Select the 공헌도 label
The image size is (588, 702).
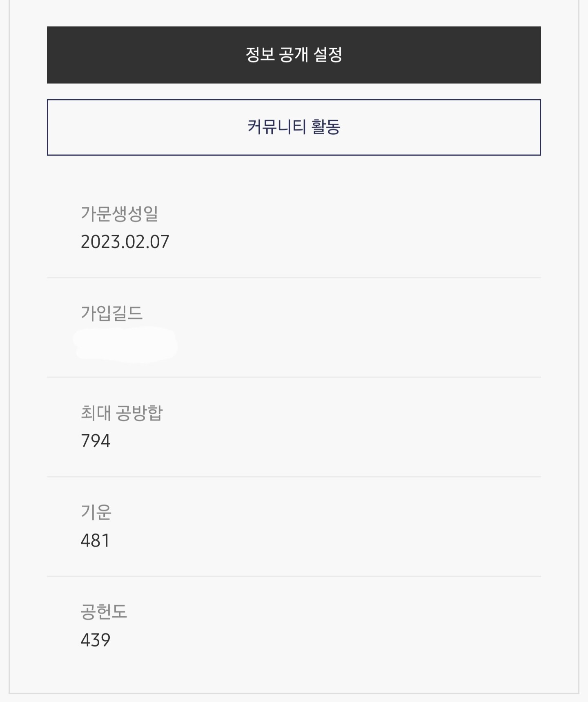click(104, 611)
